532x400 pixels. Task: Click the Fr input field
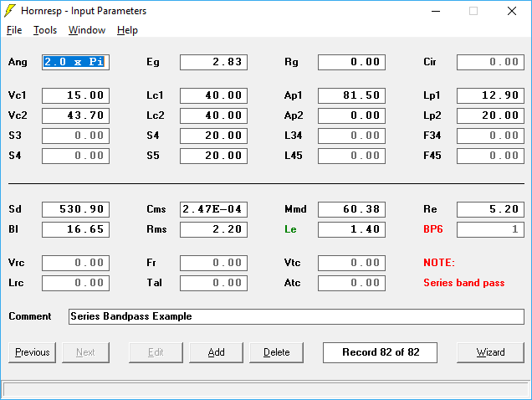tap(214, 263)
